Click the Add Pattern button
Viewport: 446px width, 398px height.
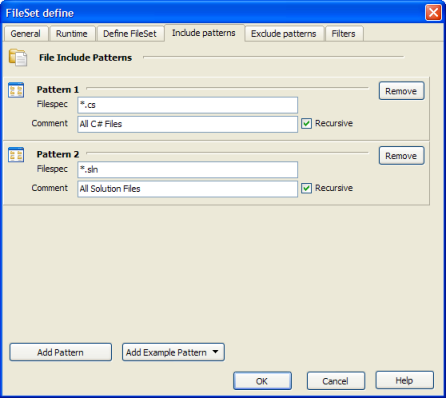click(61, 352)
